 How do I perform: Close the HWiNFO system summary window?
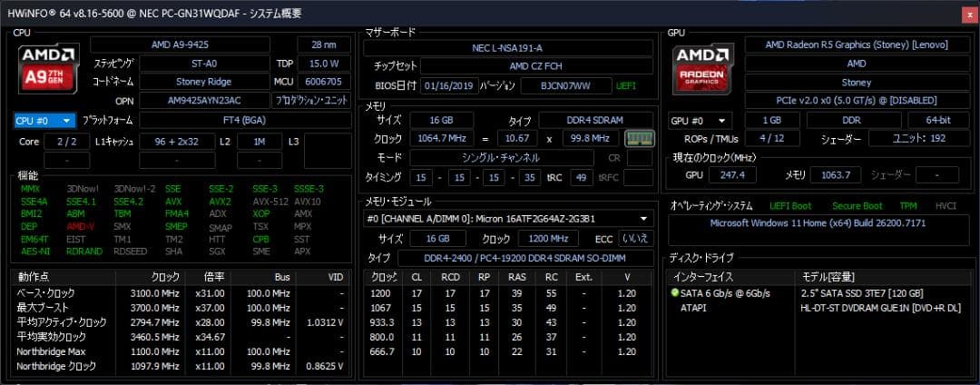(969, 15)
